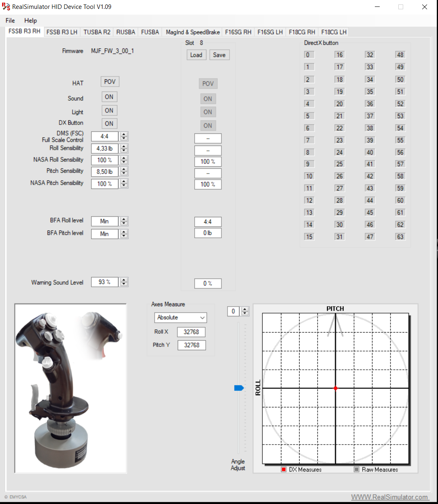
Task: Select the FSSB R3 RH tab
Action: [25, 31]
